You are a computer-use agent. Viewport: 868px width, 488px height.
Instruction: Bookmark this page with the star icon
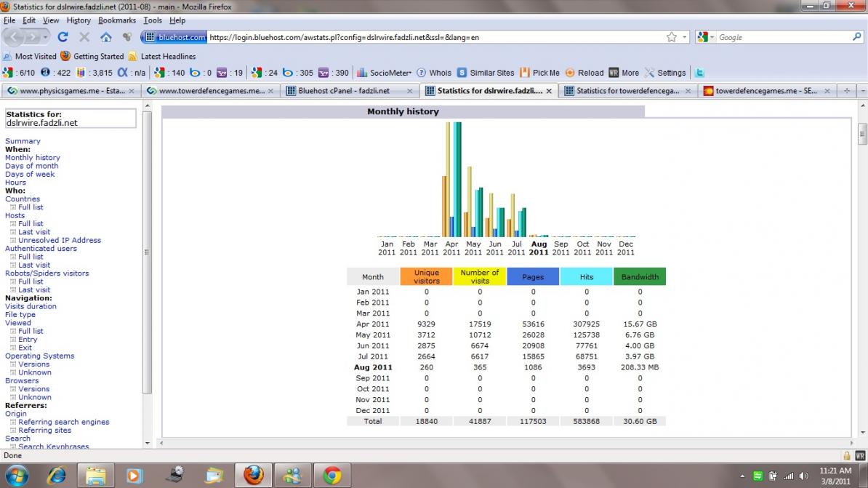[672, 37]
